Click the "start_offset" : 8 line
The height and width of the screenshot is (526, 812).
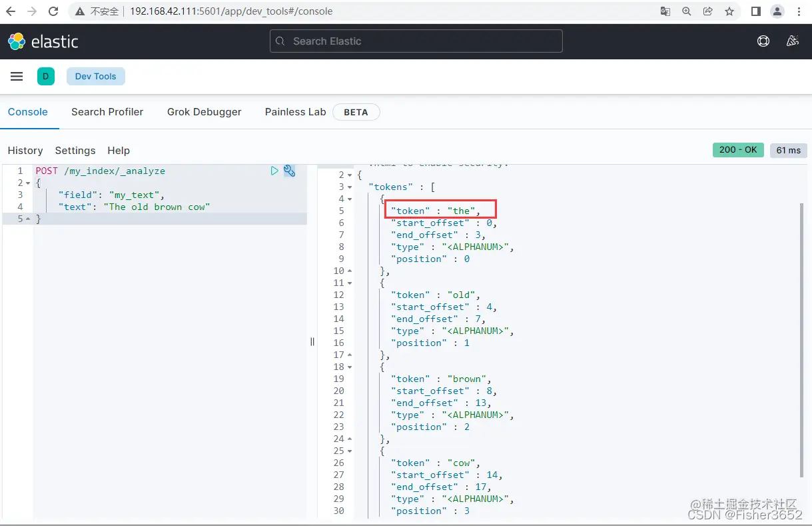444,391
